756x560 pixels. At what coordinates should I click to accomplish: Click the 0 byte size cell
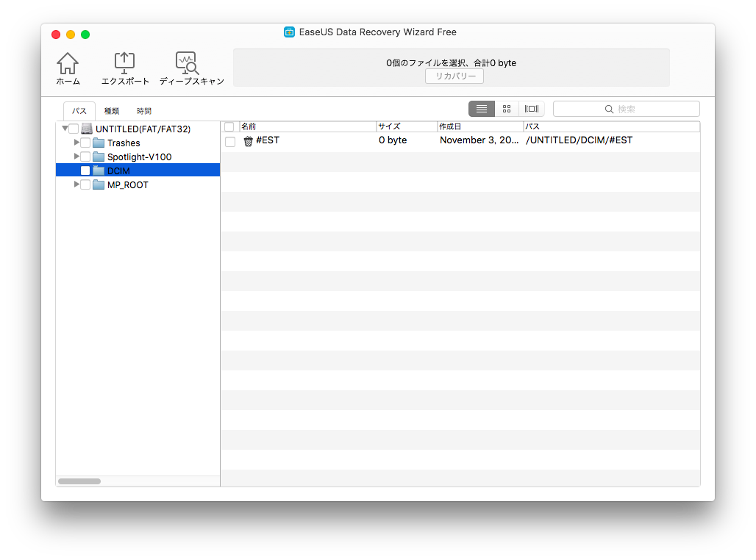coord(393,140)
